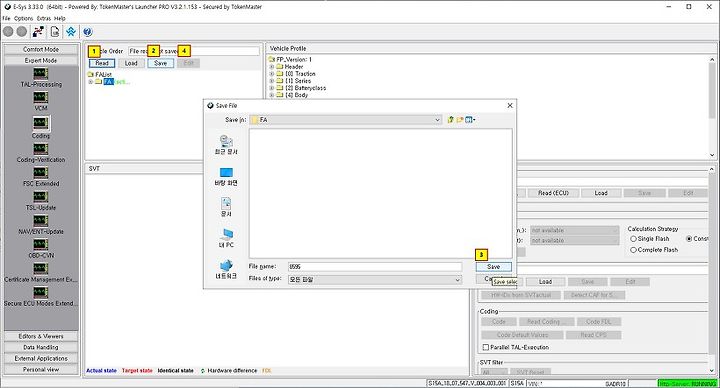Click the Vehicle Profile vertical scrollbar
Screen dimensions: 720x388
[712, 107]
